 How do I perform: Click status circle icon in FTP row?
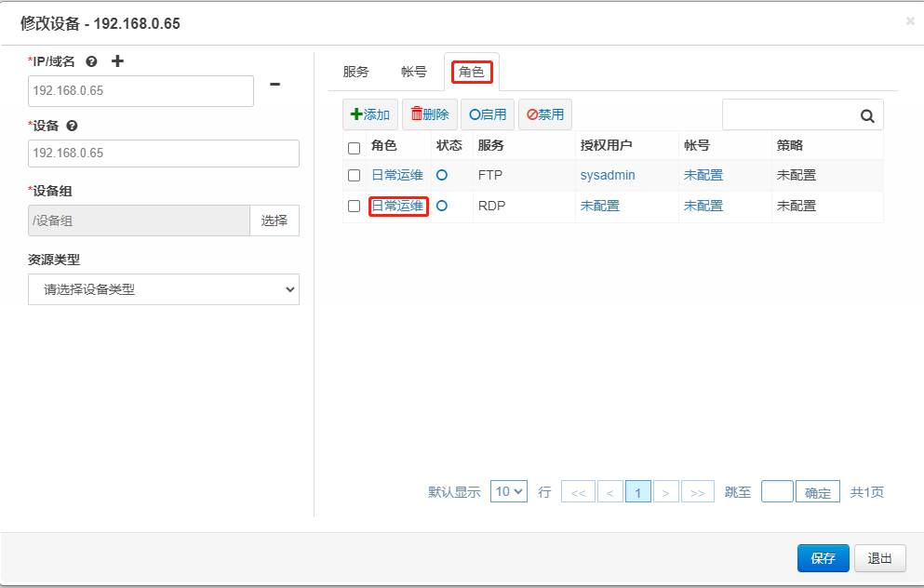pos(442,174)
